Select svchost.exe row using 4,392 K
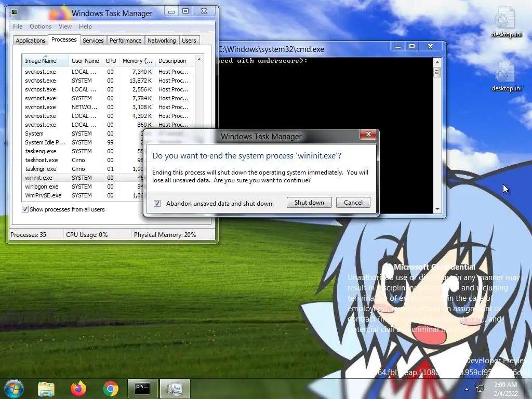532x399 pixels. click(x=108, y=116)
